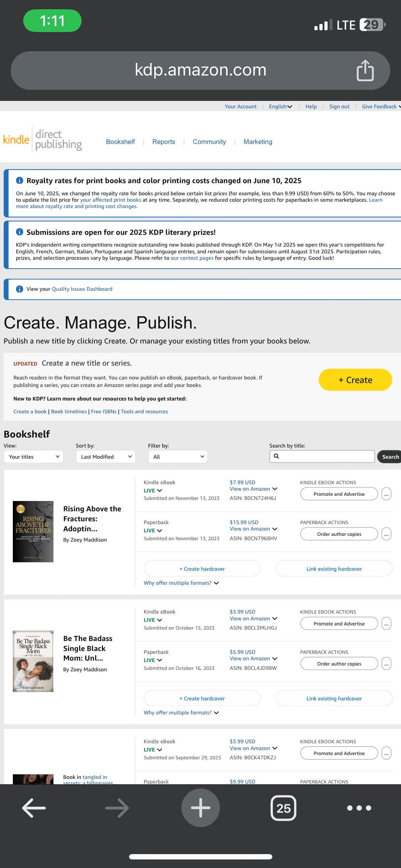Tap the share icon in address bar
This screenshot has width=401, height=868.
[x=365, y=71]
